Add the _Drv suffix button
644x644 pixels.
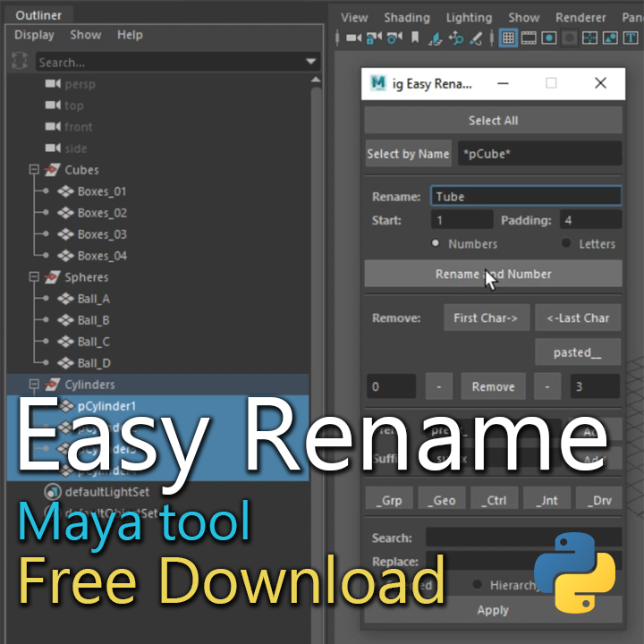[x=599, y=499]
